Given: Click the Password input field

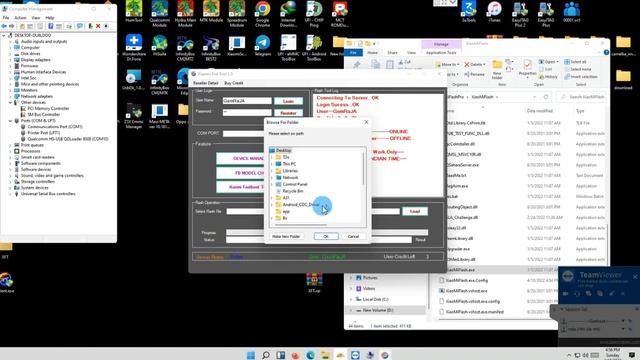Looking at the screenshot, I should (247, 112).
